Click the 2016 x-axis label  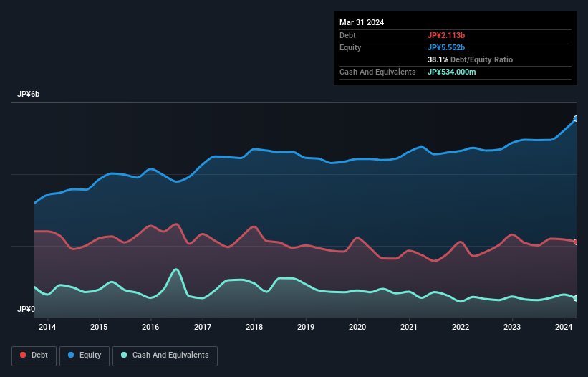[150, 327]
